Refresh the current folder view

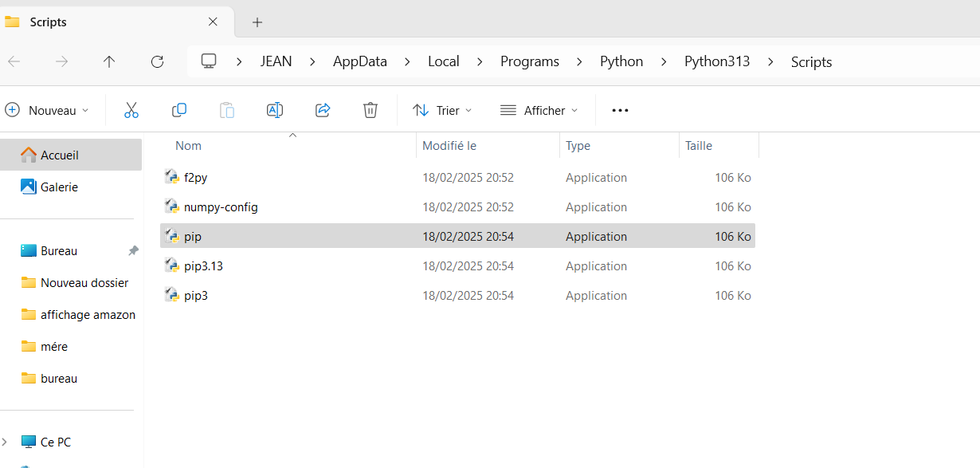[157, 61]
